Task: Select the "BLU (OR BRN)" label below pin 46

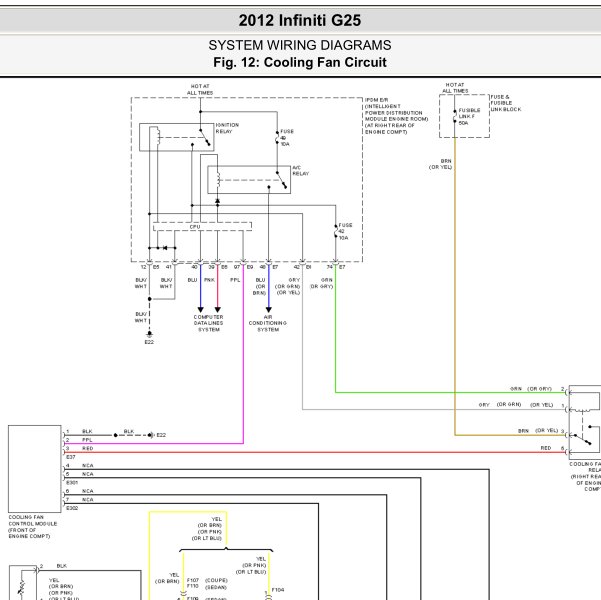Action: [259, 286]
